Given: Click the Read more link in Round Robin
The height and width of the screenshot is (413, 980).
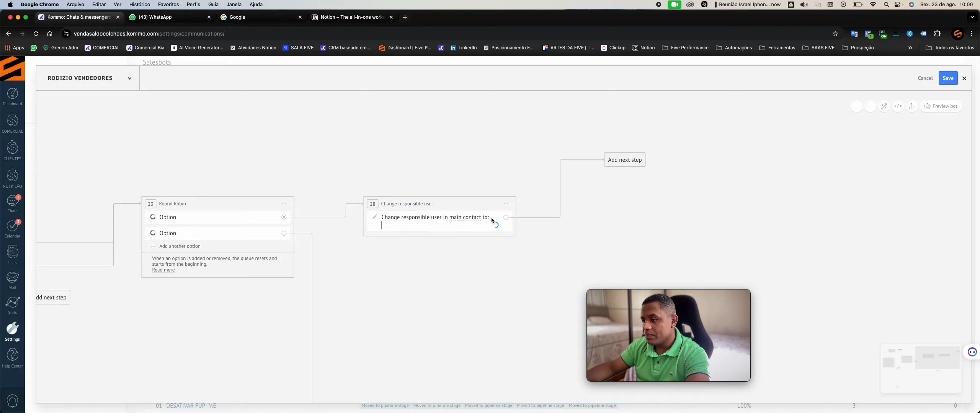Looking at the screenshot, I should pyautogui.click(x=163, y=270).
